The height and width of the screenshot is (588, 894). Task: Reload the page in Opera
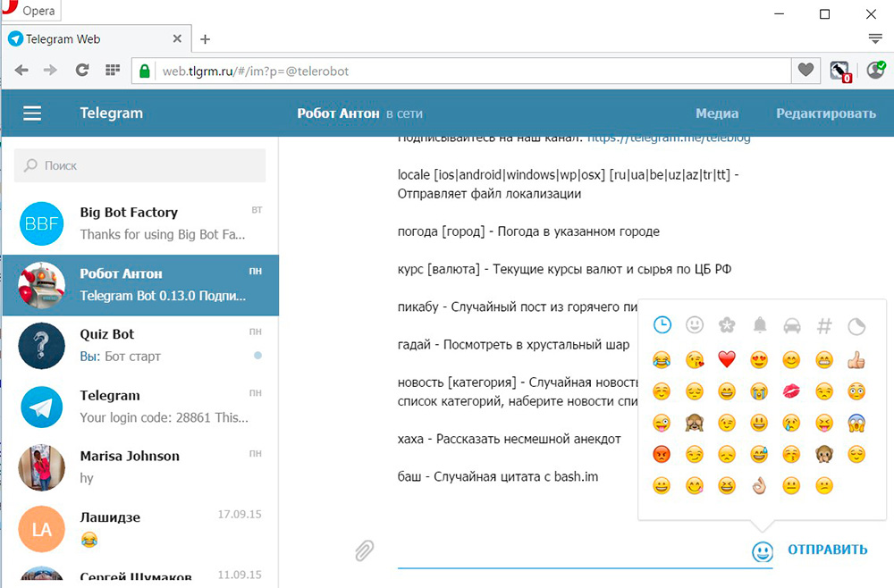82,70
